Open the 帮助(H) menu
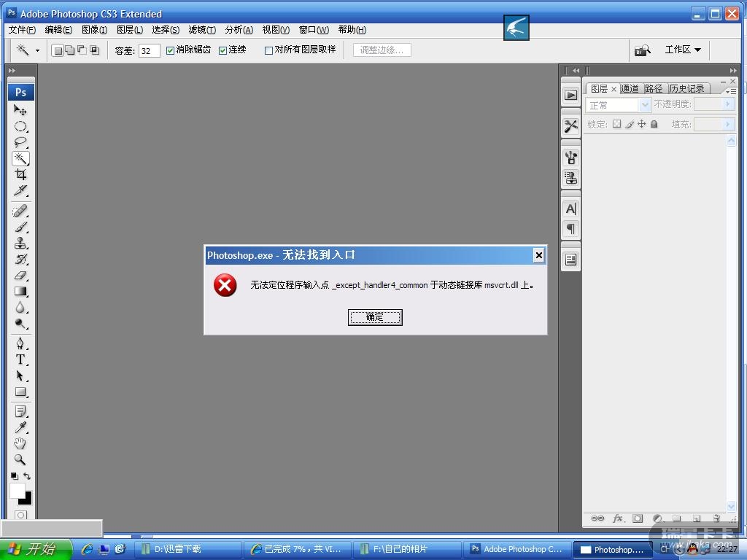 point(352,30)
